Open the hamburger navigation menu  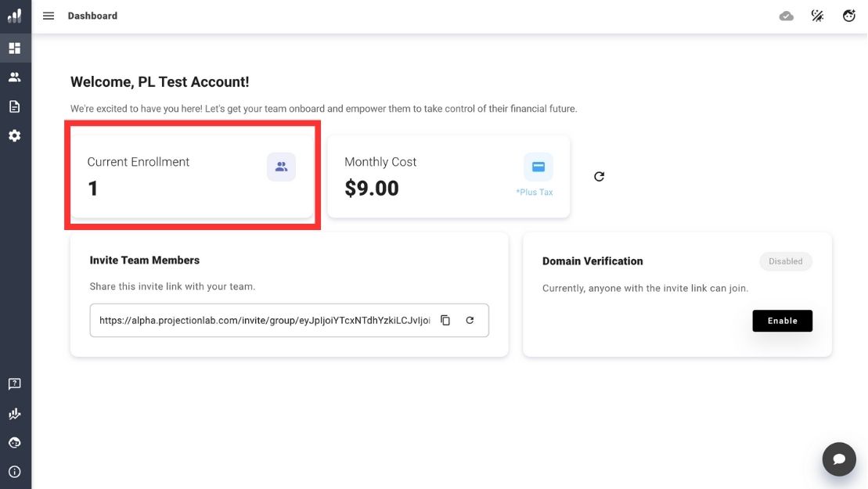pos(49,16)
